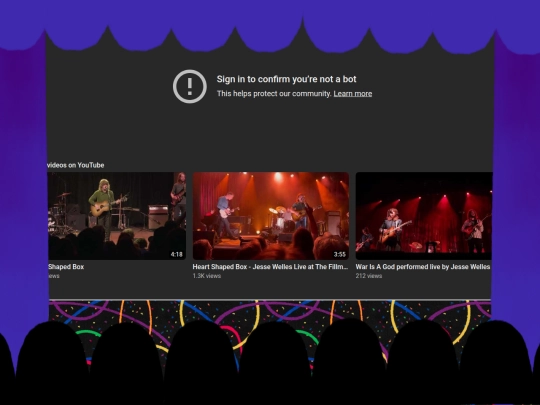The image size is (540, 405).
Task: Click the videos on YouTube heading
Action: click(x=76, y=165)
